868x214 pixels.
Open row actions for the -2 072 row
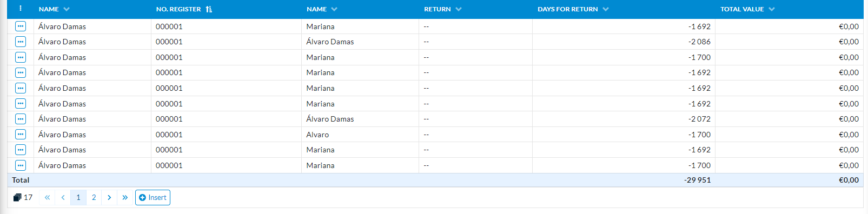click(x=21, y=119)
